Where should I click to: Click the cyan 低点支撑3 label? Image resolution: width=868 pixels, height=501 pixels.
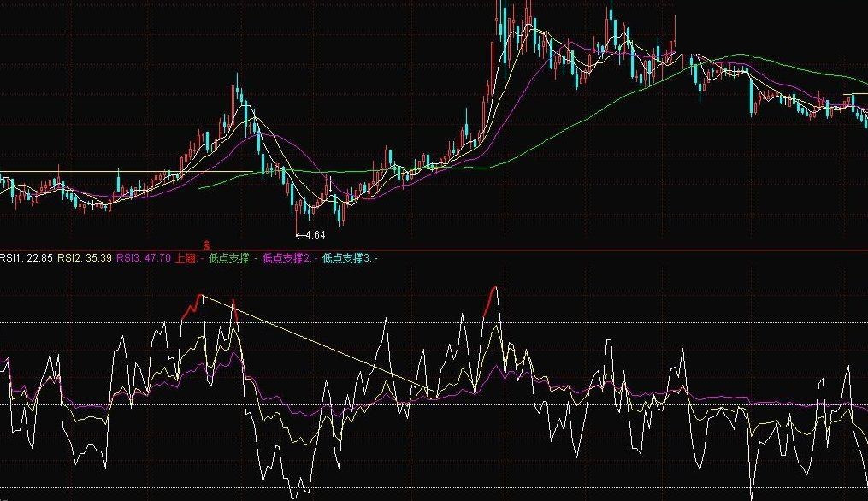click(x=350, y=258)
